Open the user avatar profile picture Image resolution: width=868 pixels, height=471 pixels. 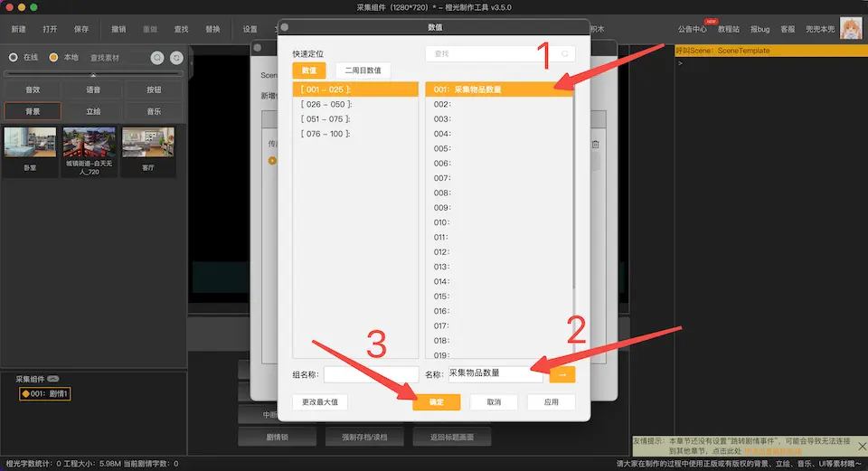click(x=851, y=29)
